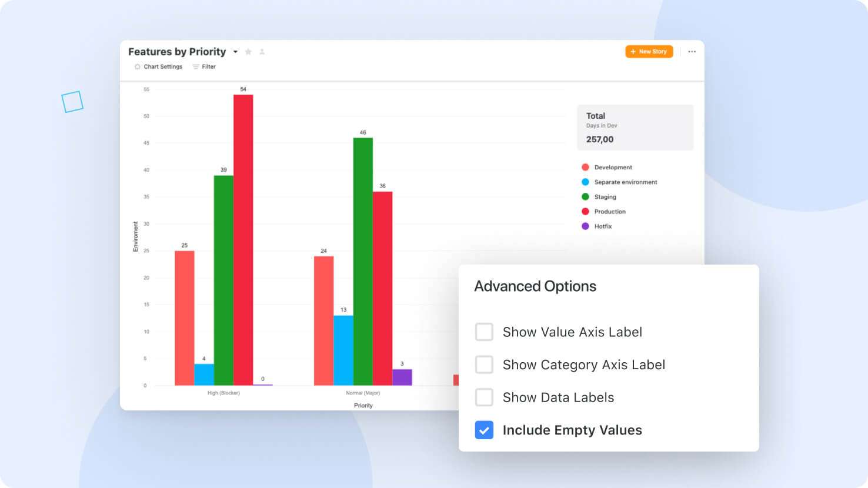The image size is (868, 488).
Task: Select the Production legend label
Action: point(610,212)
